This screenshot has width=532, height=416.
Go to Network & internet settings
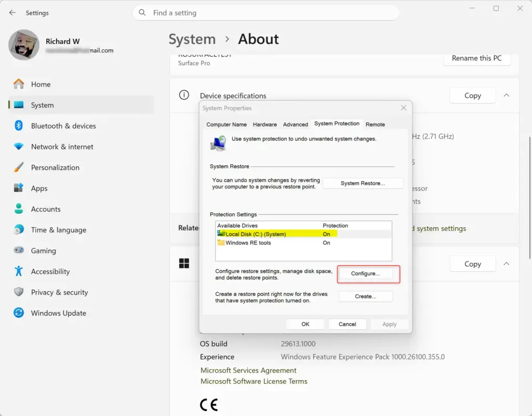(x=62, y=147)
